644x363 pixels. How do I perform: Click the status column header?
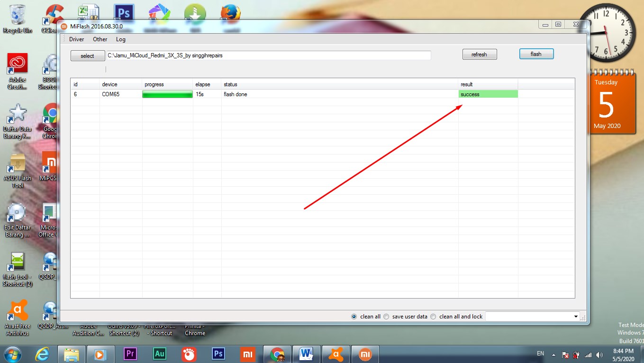click(x=340, y=84)
